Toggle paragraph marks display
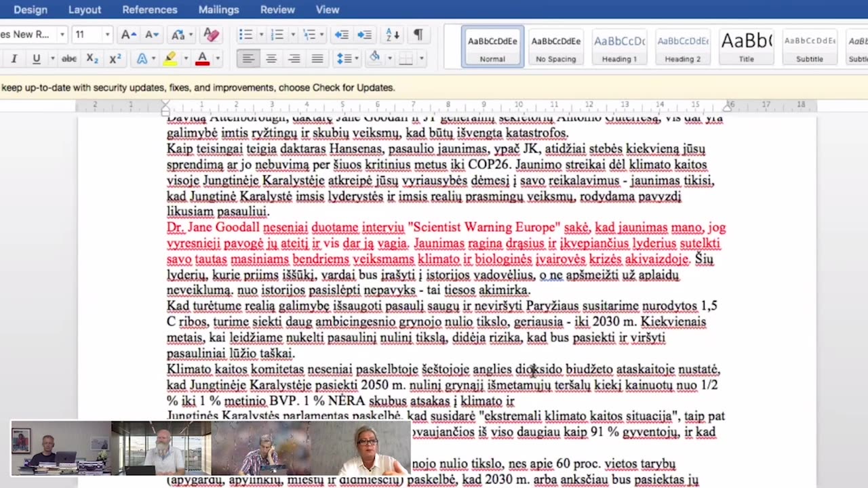This screenshot has height=488, width=868. click(418, 35)
